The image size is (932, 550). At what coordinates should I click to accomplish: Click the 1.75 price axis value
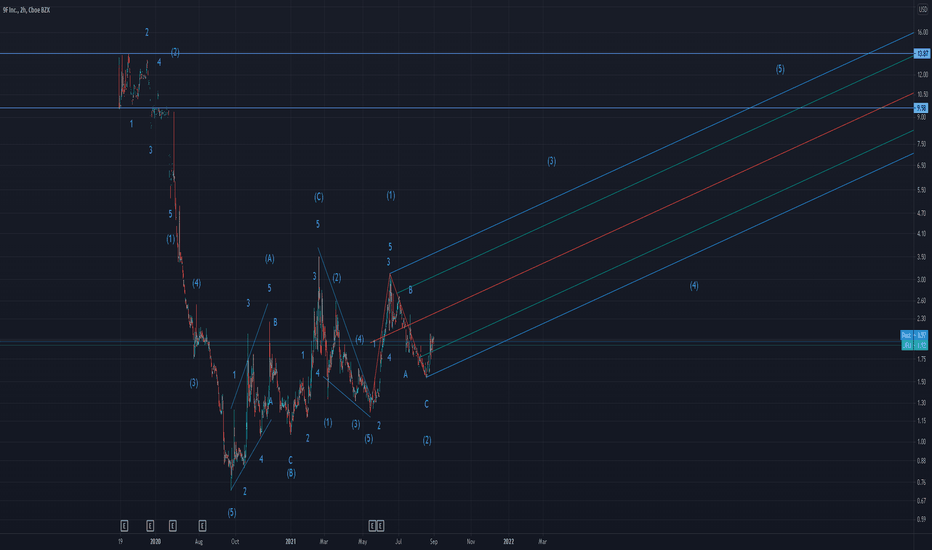(922, 359)
